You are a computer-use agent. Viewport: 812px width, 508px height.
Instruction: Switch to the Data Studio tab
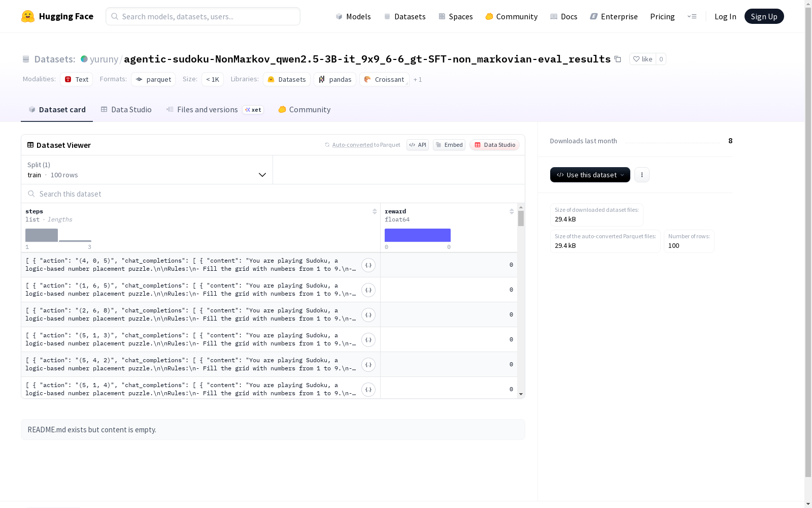point(126,110)
